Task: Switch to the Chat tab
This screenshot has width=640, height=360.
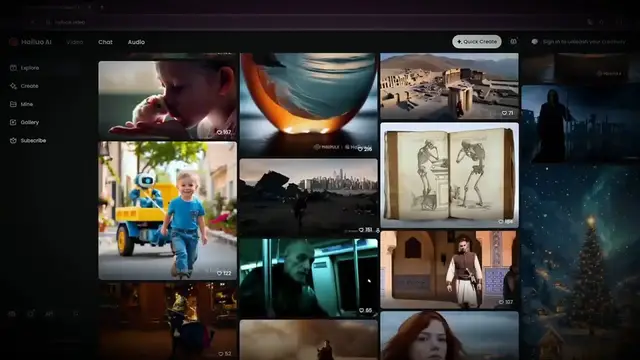Action: [105, 42]
